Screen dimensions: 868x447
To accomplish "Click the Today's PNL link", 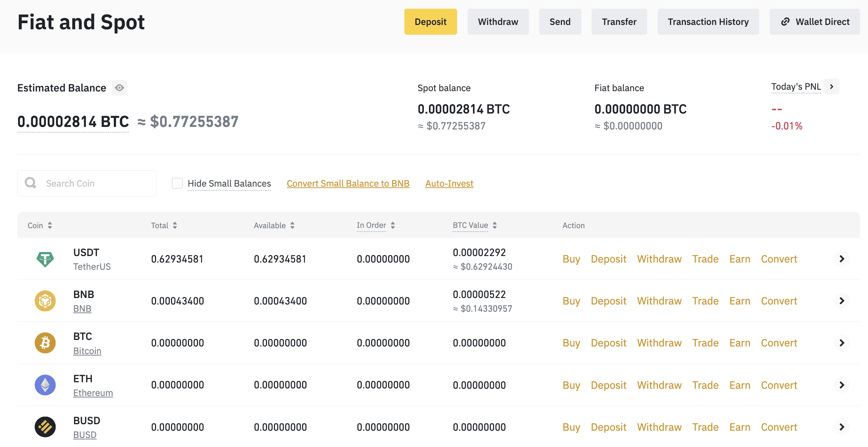I will click(796, 87).
